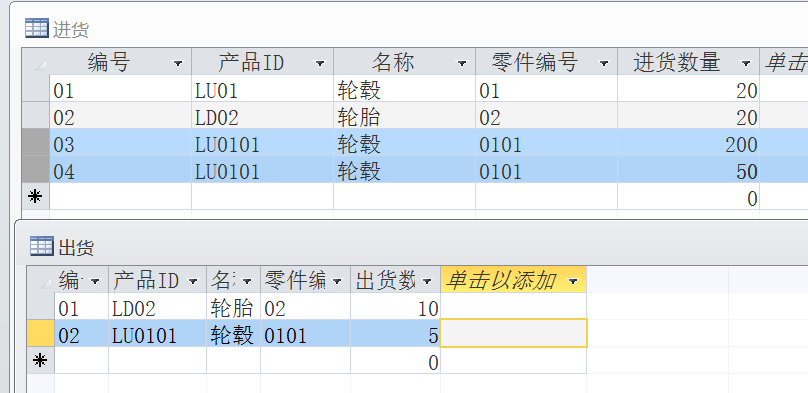
Task: Click part number 02 in 出货 row 01
Action: point(306,306)
